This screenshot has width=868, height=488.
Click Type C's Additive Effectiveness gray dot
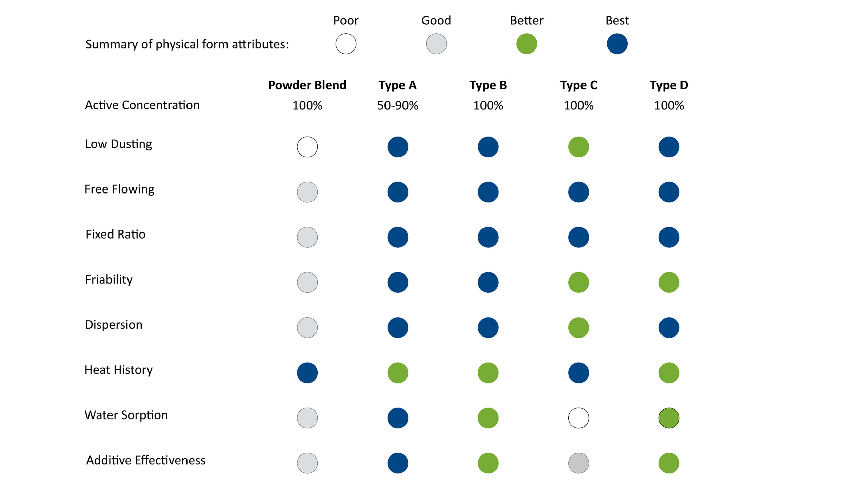tap(578, 463)
